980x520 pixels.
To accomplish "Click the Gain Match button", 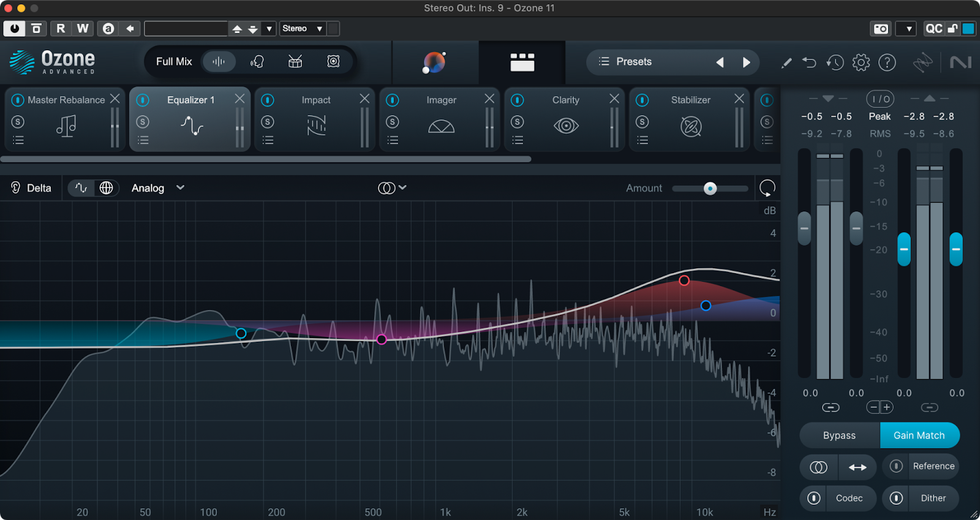I will [919, 435].
